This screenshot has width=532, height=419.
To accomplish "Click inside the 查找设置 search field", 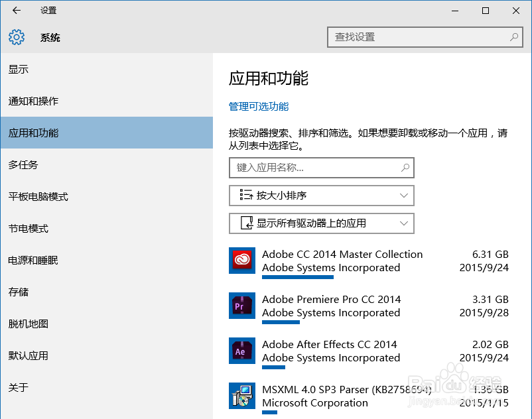I will [425, 37].
